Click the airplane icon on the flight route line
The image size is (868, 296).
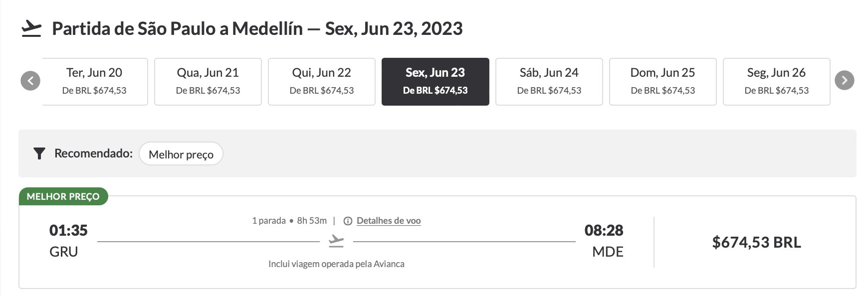coord(337,241)
